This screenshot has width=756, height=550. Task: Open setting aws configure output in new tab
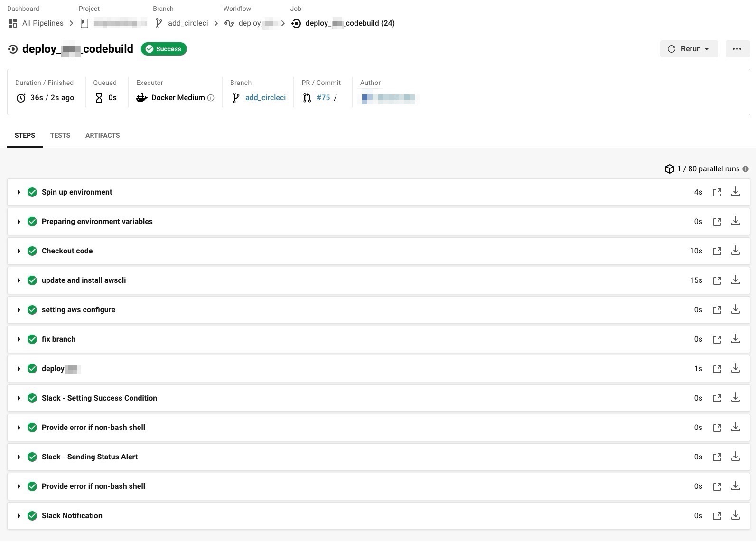[x=717, y=310]
